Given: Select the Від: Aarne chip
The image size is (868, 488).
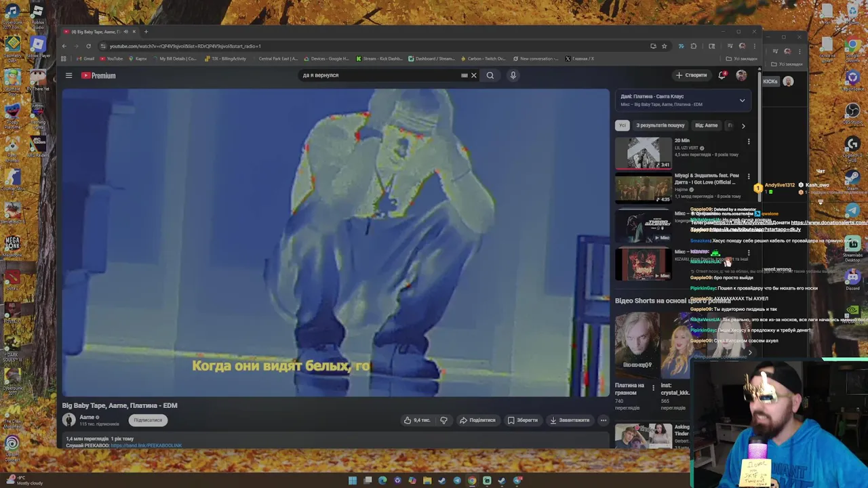Looking at the screenshot, I should (x=706, y=125).
